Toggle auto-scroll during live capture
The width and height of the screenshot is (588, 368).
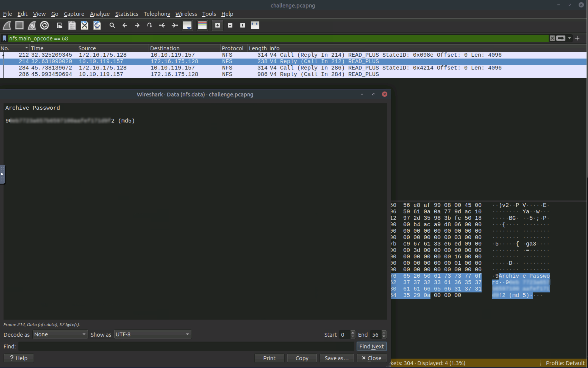(187, 25)
